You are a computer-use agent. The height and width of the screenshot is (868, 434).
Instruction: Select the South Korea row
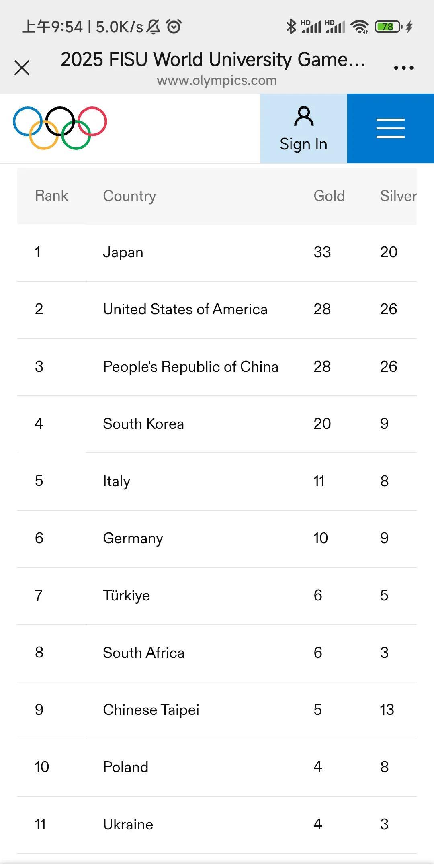pyautogui.click(x=217, y=424)
